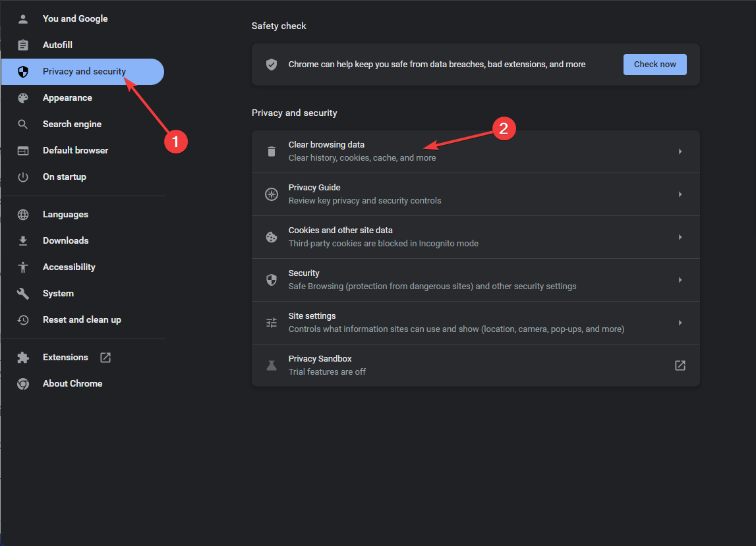756x546 pixels.
Task: Expand the Security row arrow
Action: tap(680, 280)
